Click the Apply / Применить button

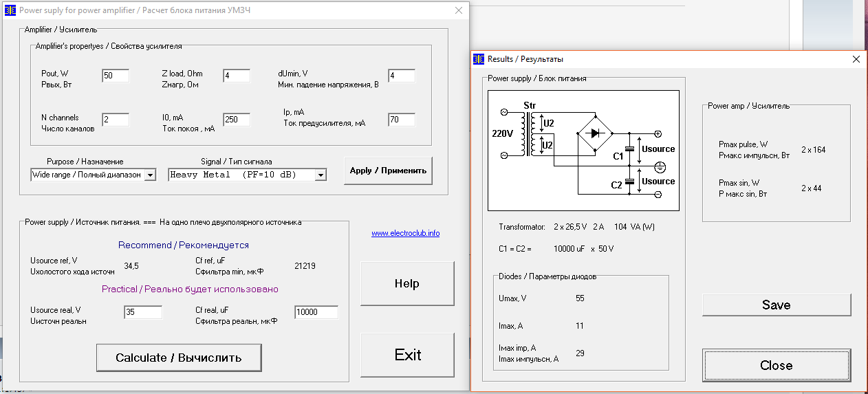coord(388,171)
